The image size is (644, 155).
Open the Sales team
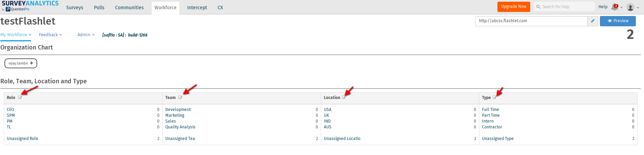point(170,121)
